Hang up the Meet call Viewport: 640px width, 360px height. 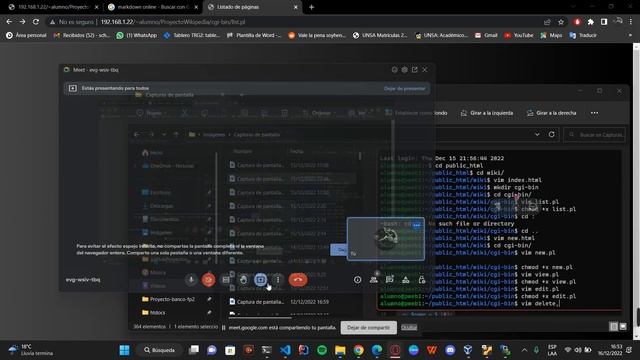pyautogui.click(x=298, y=280)
